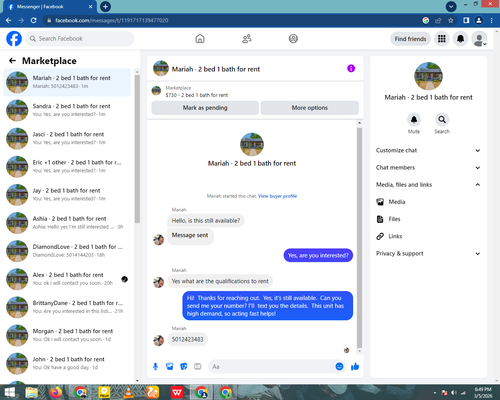This screenshot has height=400, width=500.
Task: Open the emoji picker smiley
Action: tap(339, 367)
